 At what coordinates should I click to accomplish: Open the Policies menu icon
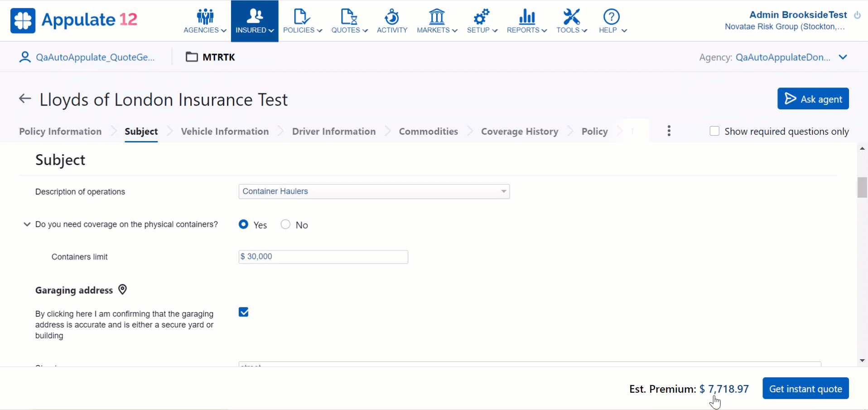click(302, 16)
